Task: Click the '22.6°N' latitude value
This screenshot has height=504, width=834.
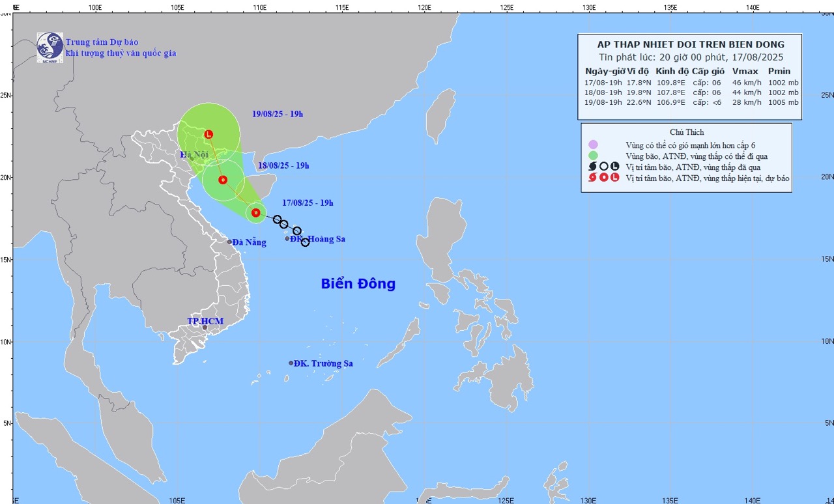Action: 638,102
